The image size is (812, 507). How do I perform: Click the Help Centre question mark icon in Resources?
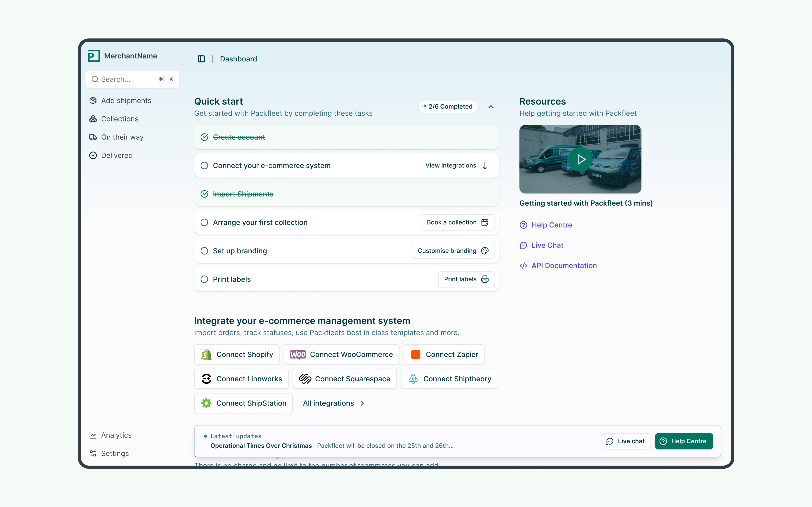click(523, 225)
